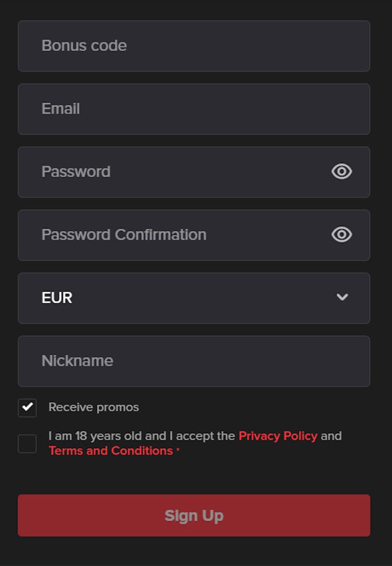This screenshot has height=566, width=392.
Task: Click into the Nickname input field
Action: [194, 361]
